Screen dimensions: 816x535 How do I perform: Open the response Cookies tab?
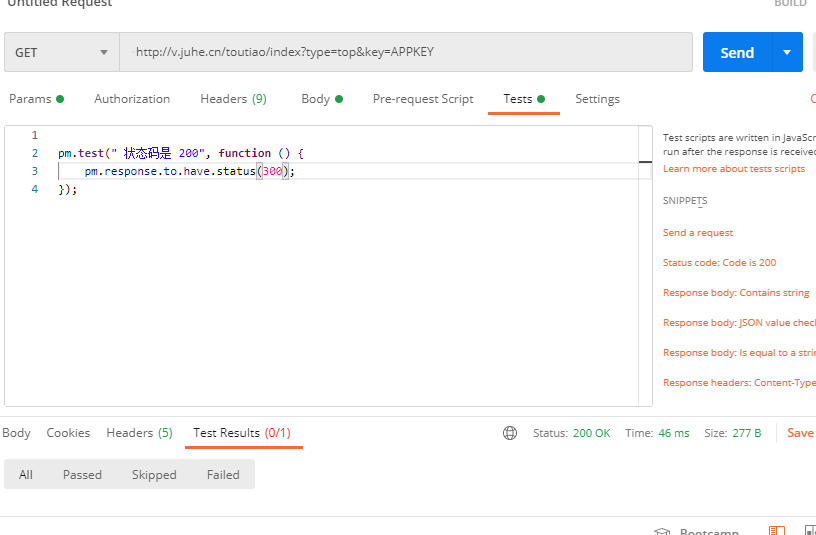click(68, 433)
